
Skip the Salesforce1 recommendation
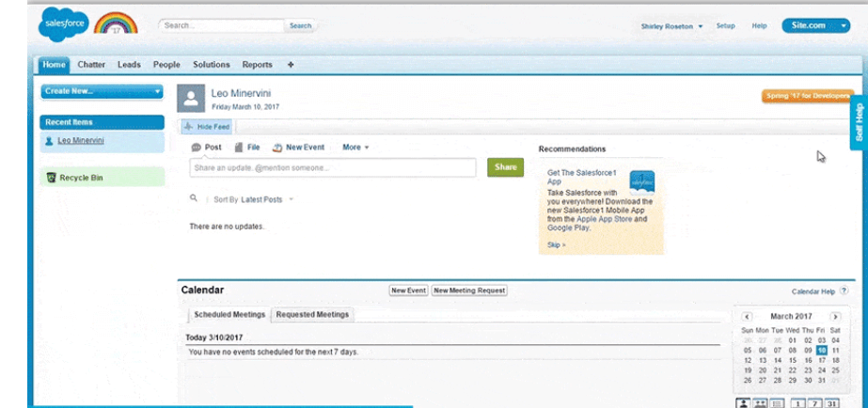[557, 244]
